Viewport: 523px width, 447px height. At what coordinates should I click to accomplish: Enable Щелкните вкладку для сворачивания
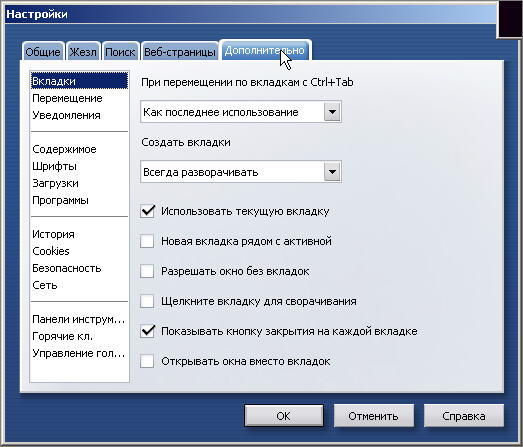click(147, 301)
